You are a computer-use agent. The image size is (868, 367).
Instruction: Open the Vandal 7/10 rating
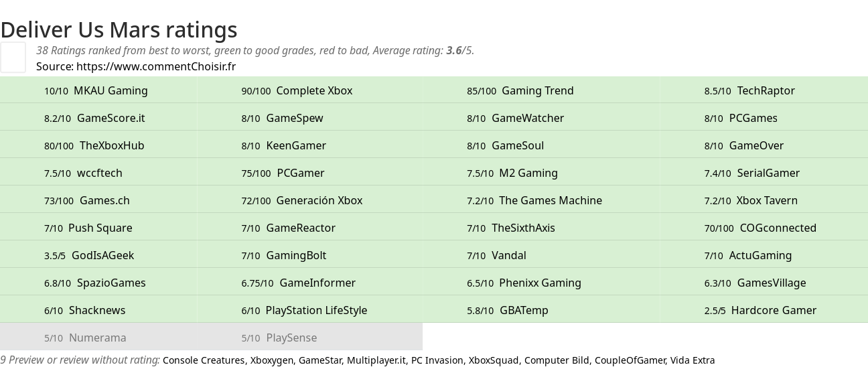pyautogui.click(x=496, y=255)
